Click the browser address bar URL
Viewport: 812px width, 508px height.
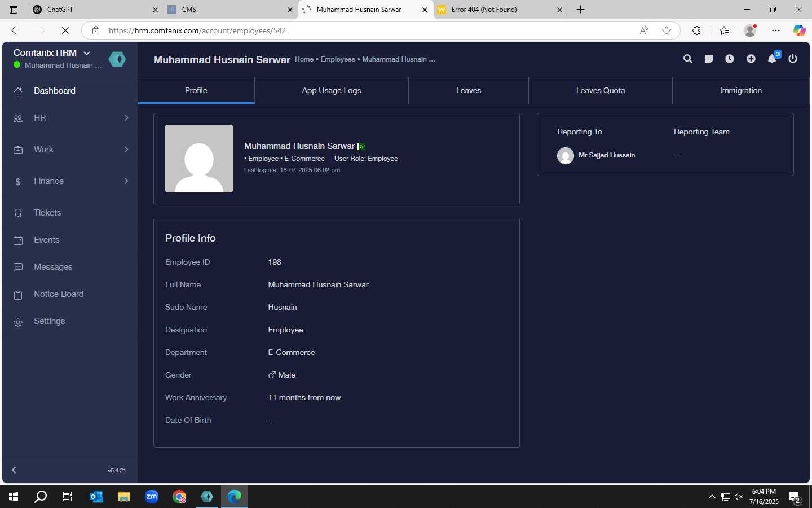[197, 30]
